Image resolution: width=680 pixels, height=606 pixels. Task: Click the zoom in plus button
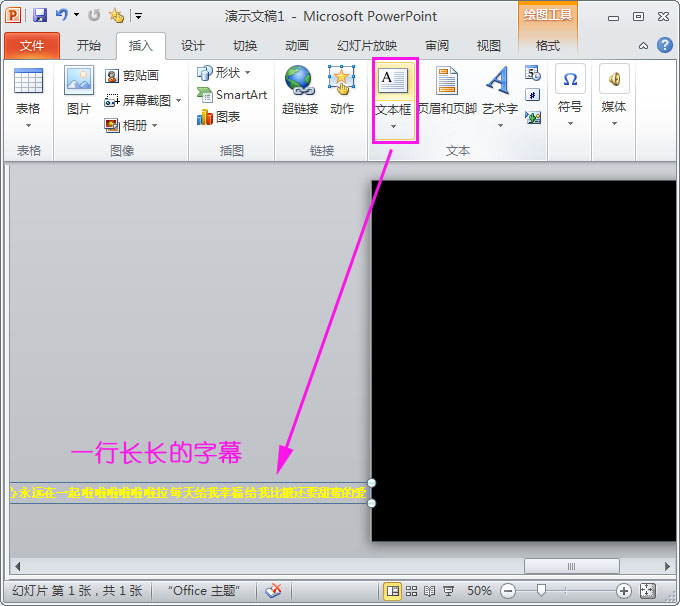(624, 591)
